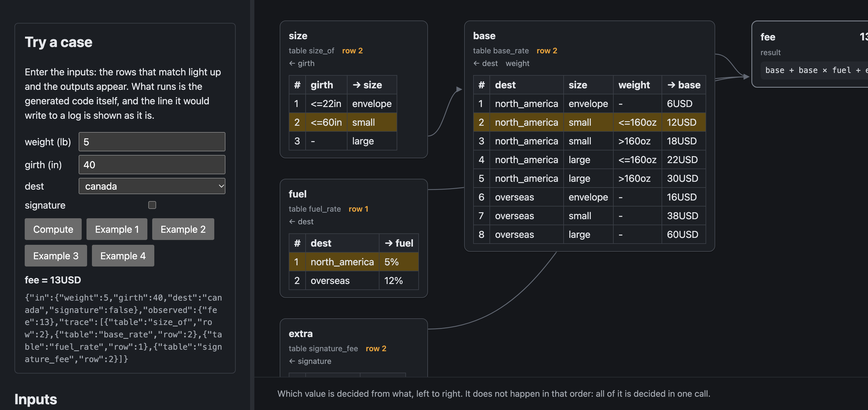The image size is (868, 410).
Task: Load Example 1 inputs
Action: 117,229
